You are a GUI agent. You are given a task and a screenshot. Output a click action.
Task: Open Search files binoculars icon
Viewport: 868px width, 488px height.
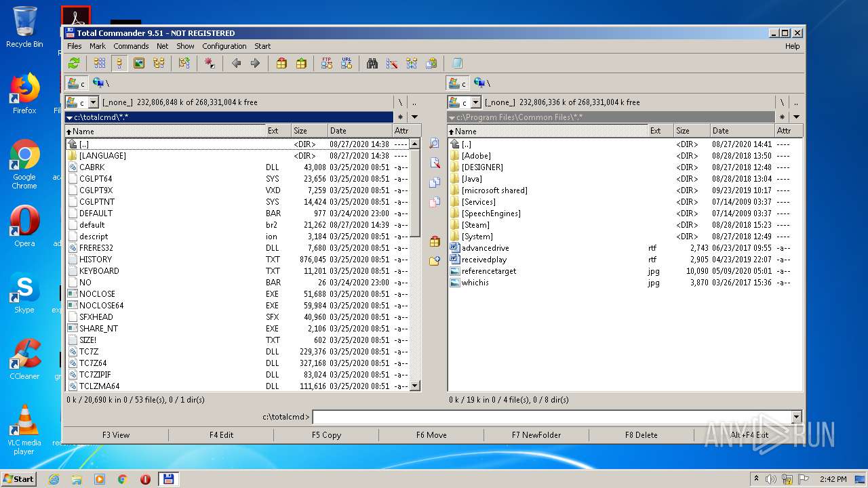coord(372,63)
